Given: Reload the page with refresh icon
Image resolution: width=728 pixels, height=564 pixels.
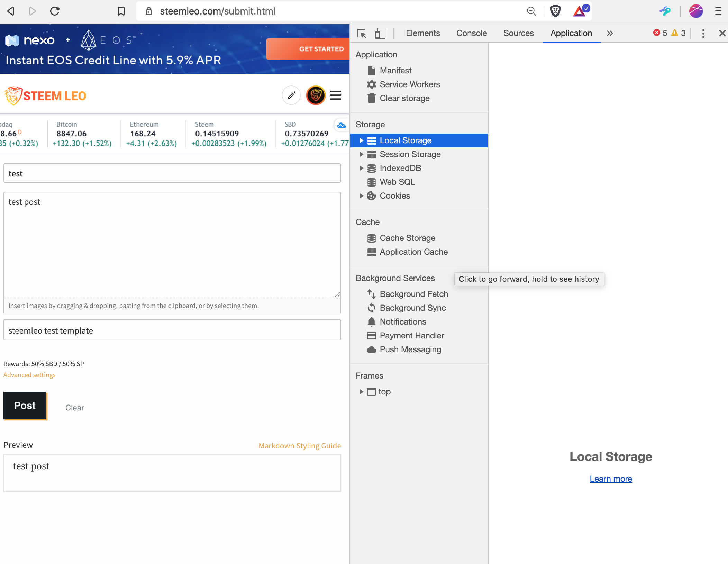Looking at the screenshot, I should (55, 11).
